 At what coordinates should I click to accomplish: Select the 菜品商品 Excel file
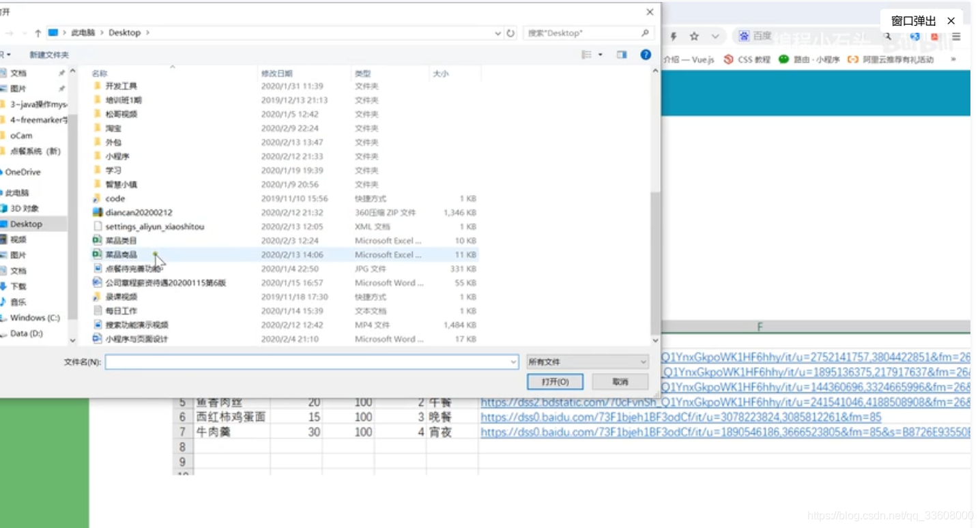[285, 254]
